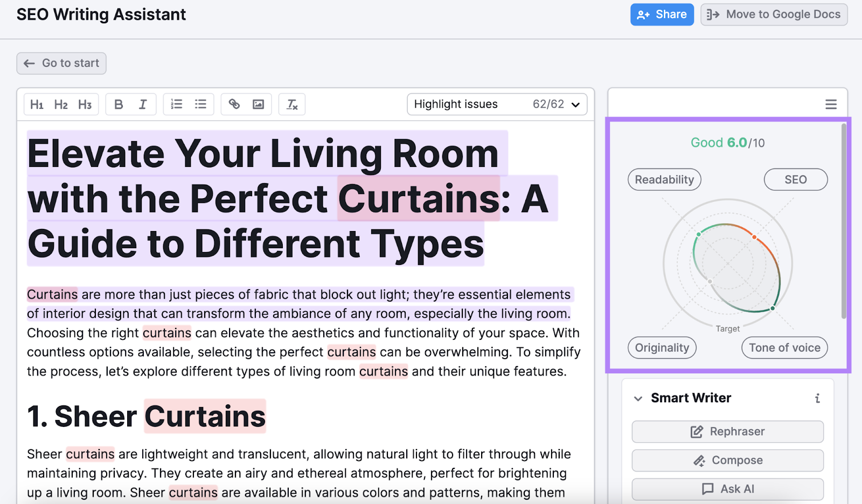Viewport: 862px width, 504px height.
Task: Collapse the Smart Writer section
Action: pos(638,398)
